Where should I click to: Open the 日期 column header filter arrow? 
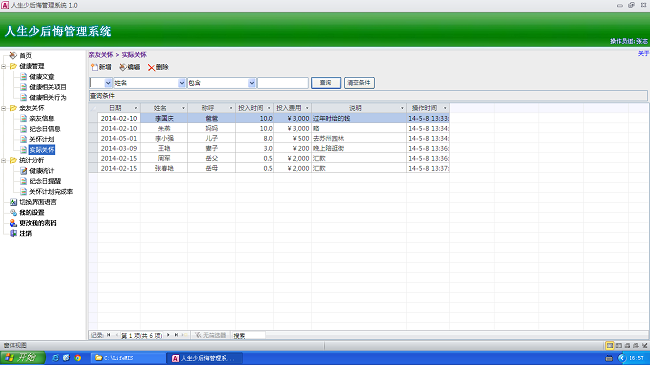[x=136, y=108]
